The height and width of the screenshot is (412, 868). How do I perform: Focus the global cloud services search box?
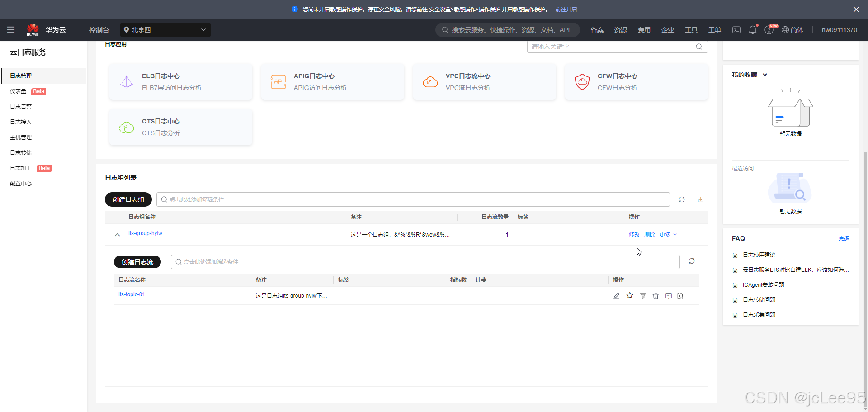pos(508,30)
